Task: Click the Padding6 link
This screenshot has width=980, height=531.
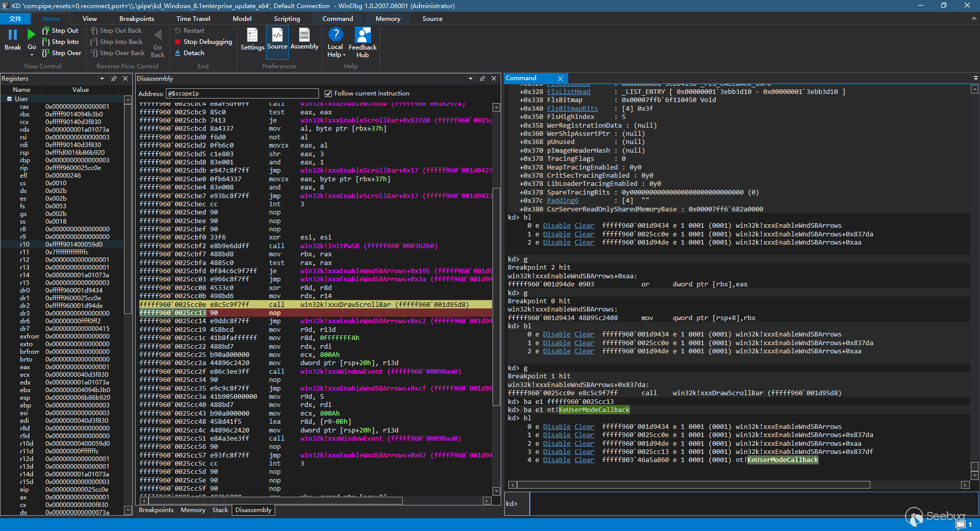Action: 563,201
